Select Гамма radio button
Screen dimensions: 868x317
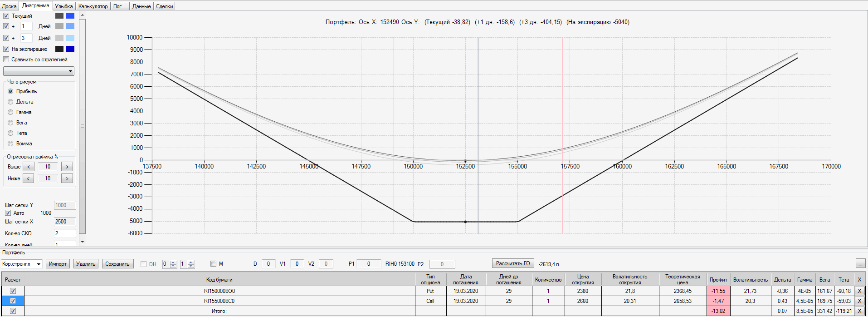click(10, 112)
